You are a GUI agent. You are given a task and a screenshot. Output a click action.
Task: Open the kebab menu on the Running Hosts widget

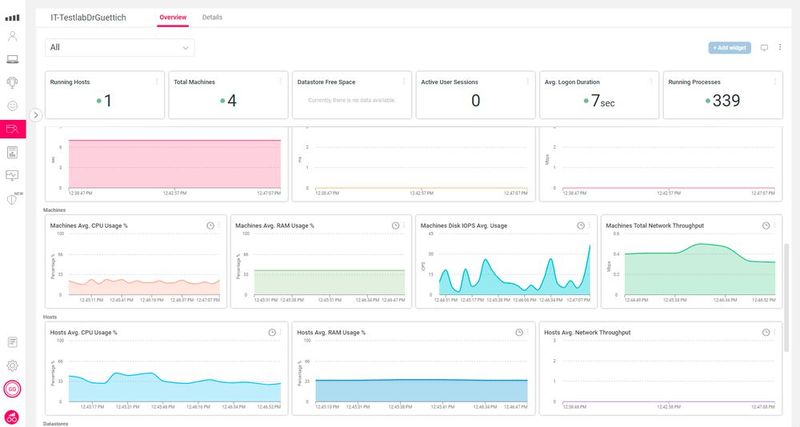click(157, 82)
